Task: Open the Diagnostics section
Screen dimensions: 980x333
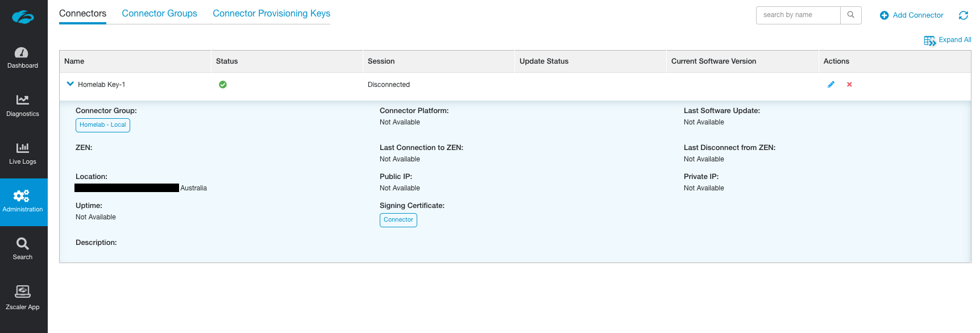Action: 23,106
